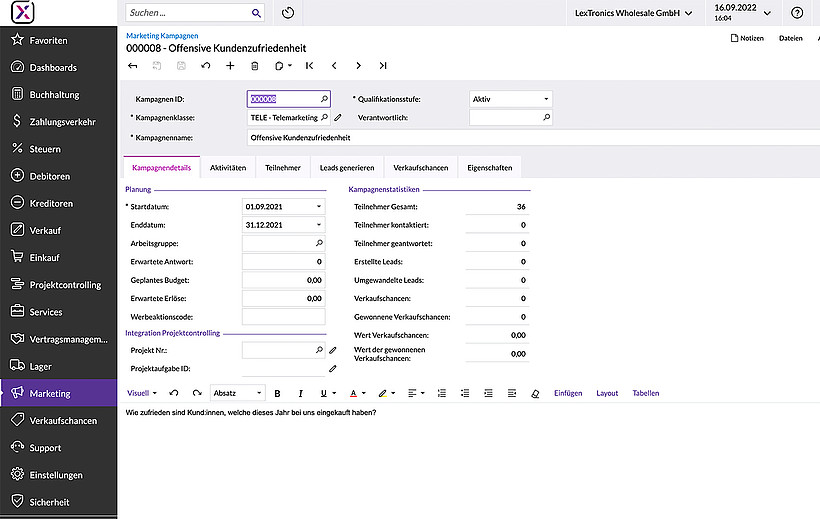Switch to Eigenschaften tab
Image resolution: width=820 pixels, height=519 pixels.
490,168
